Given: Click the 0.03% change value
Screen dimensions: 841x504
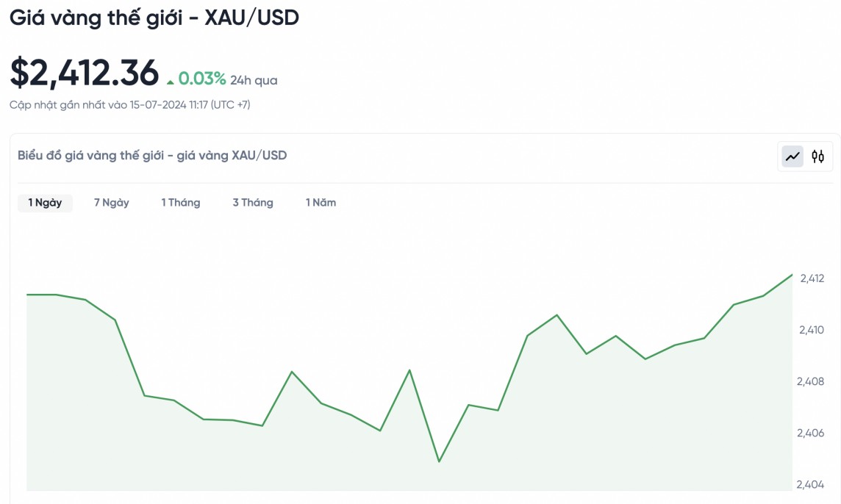Looking at the screenshot, I should coord(201,79).
